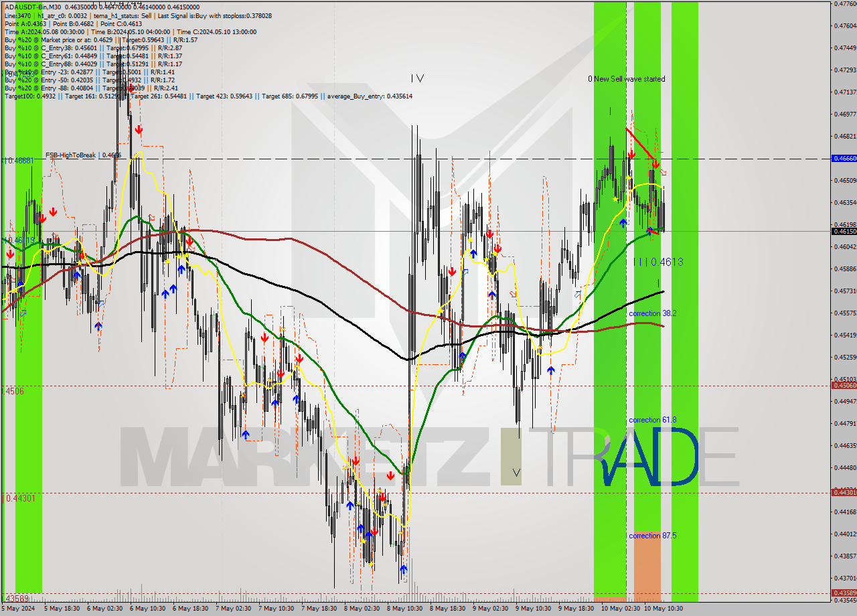Click the '8 May 10:30' time axis label
Viewport: 857px width, 616px height.
click(404, 609)
